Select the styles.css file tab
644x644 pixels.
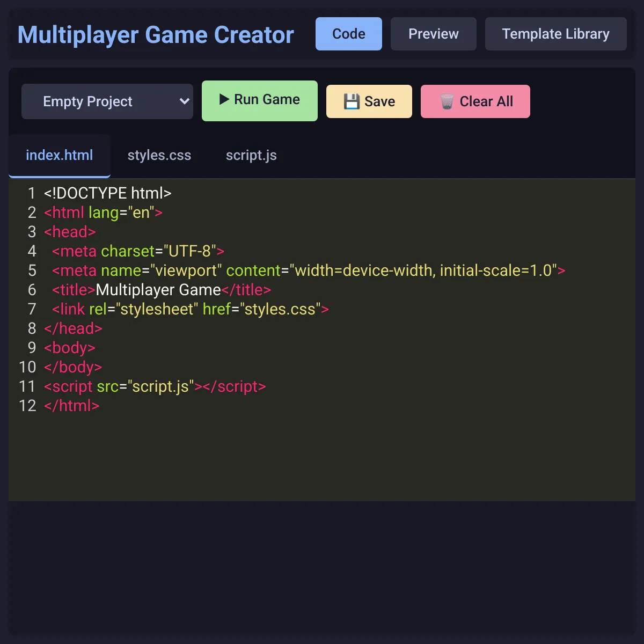tap(159, 156)
